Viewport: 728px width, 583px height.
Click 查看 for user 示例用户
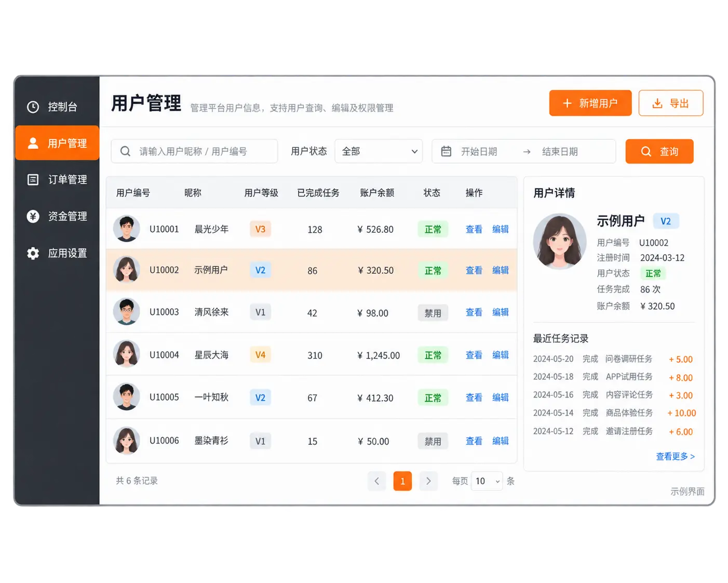474,270
